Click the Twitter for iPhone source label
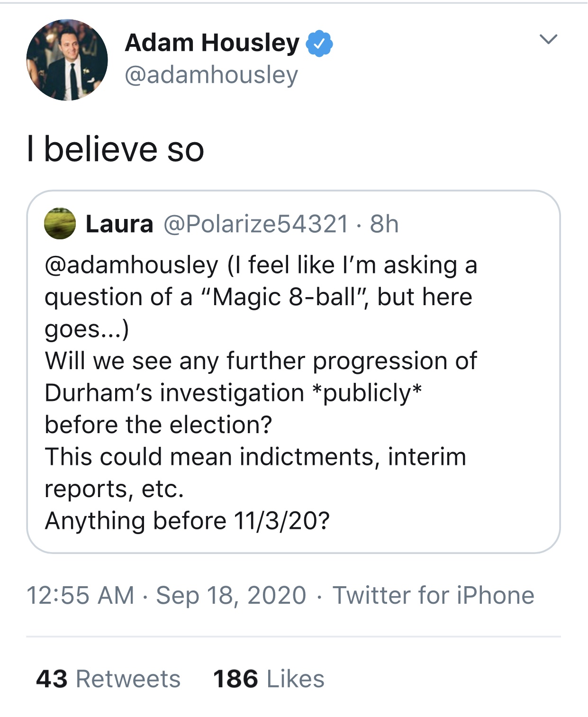Viewport: 588px width, 717px height. [433, 595]
